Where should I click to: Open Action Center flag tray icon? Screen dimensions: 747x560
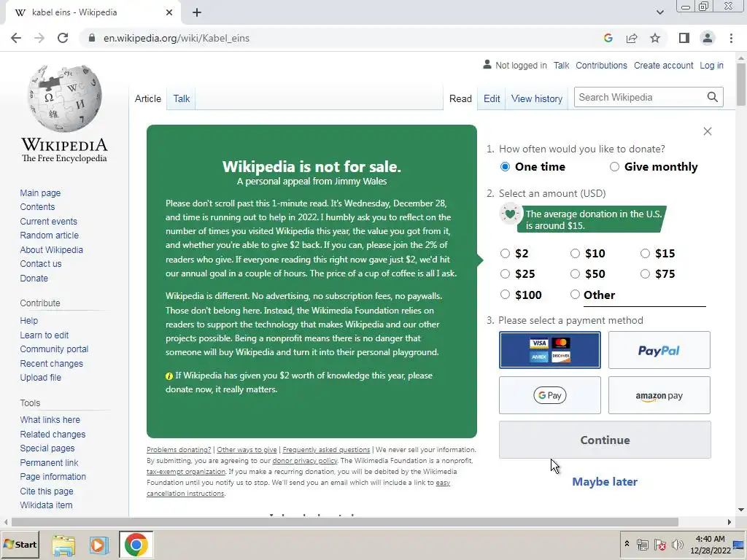659,545
